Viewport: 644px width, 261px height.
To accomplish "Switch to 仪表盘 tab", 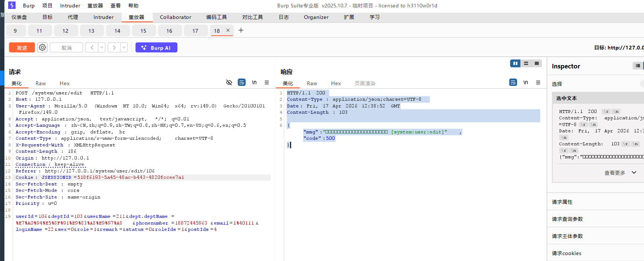I will (x=19, y=17).
